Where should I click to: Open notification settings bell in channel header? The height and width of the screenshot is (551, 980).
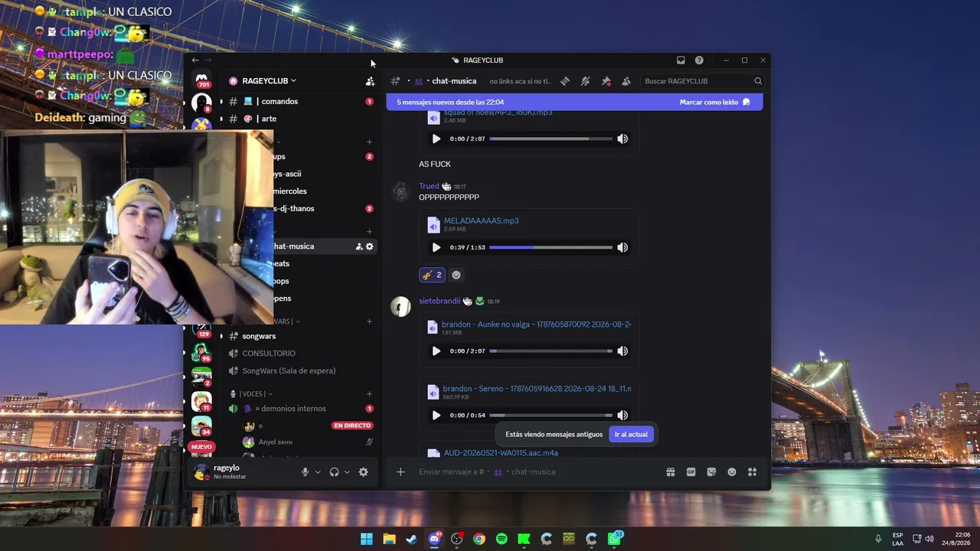pos(585,81)
